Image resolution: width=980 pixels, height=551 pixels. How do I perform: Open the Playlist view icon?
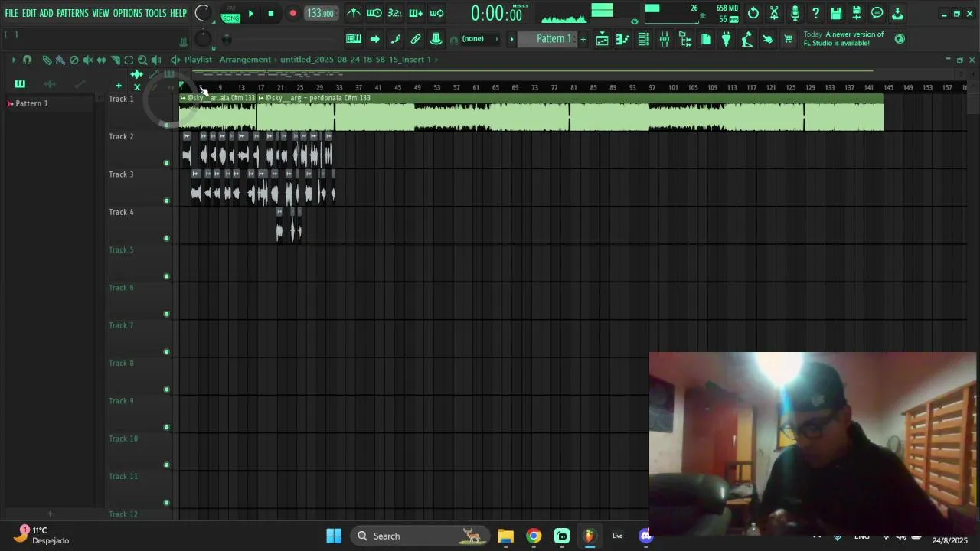(603, 39)
